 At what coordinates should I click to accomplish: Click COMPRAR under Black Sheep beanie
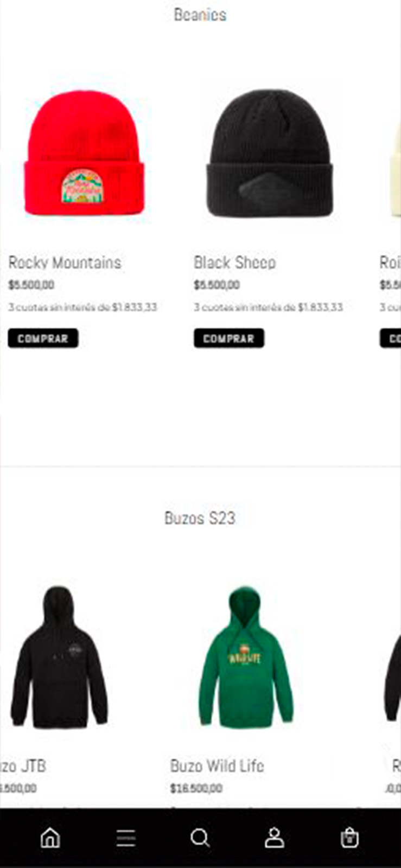(229, 339)
